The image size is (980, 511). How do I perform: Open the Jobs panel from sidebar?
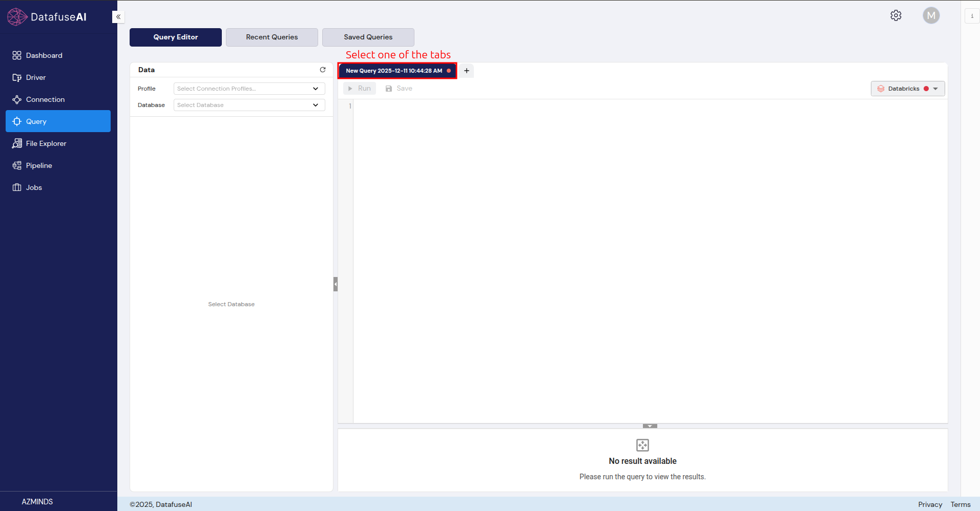click(33, 187)
